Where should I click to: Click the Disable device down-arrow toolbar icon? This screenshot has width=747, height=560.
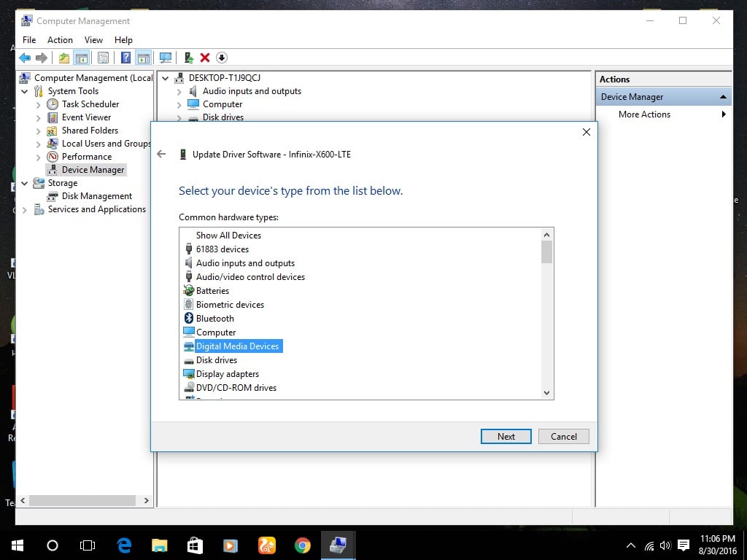(x=222, y=58)
